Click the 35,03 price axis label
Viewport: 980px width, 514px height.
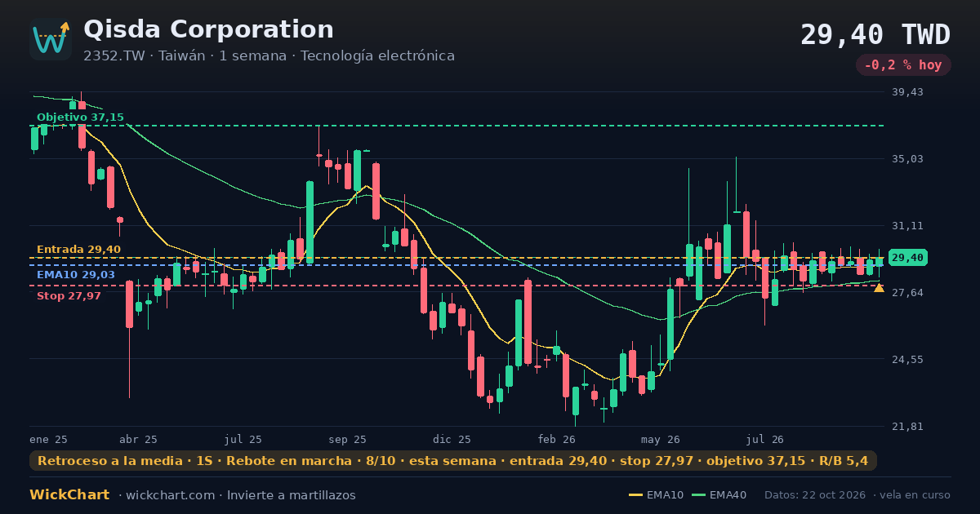[907, 159]
